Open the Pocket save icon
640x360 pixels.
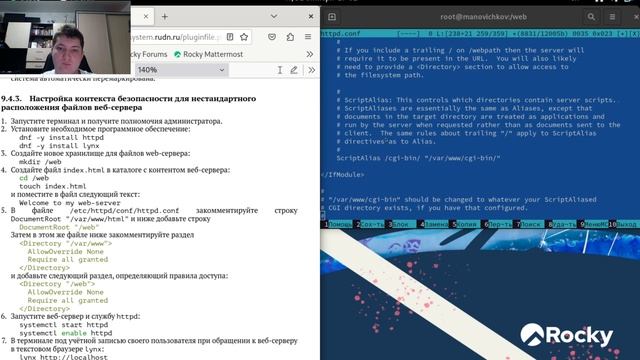[x=272, y=37]
